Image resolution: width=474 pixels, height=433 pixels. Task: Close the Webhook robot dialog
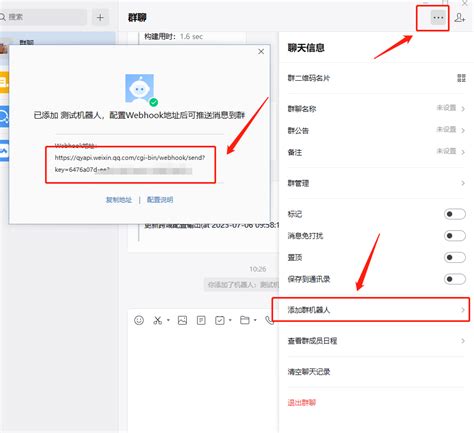[x=261, y=51]
